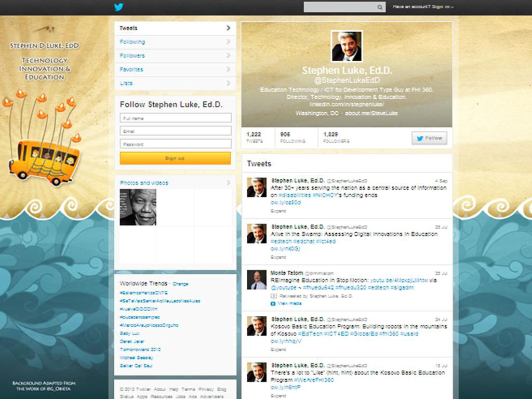This screenshot has height=399, width=532.
Task: Click the chevron on the Followers row
Action: (x=229, y=55)
